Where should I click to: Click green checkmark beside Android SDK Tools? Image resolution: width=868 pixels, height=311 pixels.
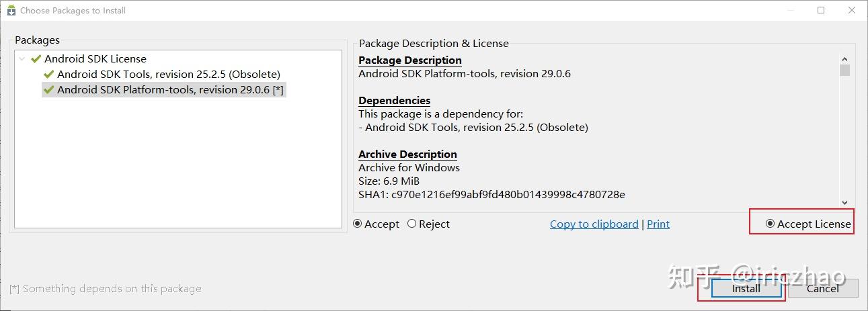[x=48, y=75]
